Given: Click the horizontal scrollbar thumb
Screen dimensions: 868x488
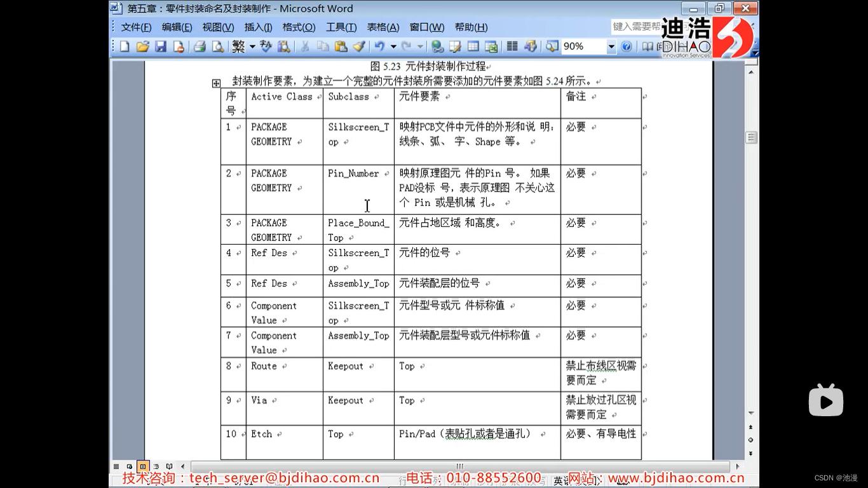Looking at the screenshot, I should (460, 466).
